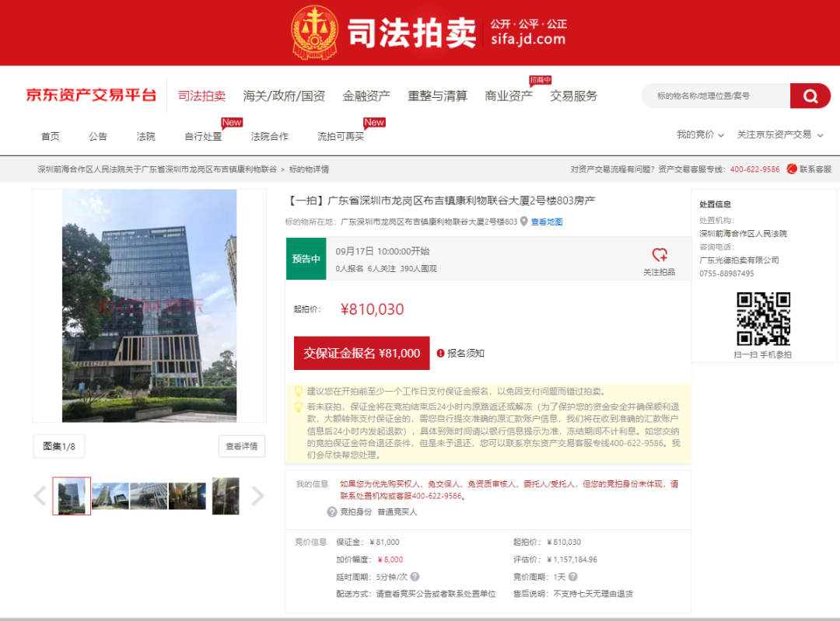Click the 京东资产交易平台 logo
This screenshot has height=621, width=840.
coord(91,96)
